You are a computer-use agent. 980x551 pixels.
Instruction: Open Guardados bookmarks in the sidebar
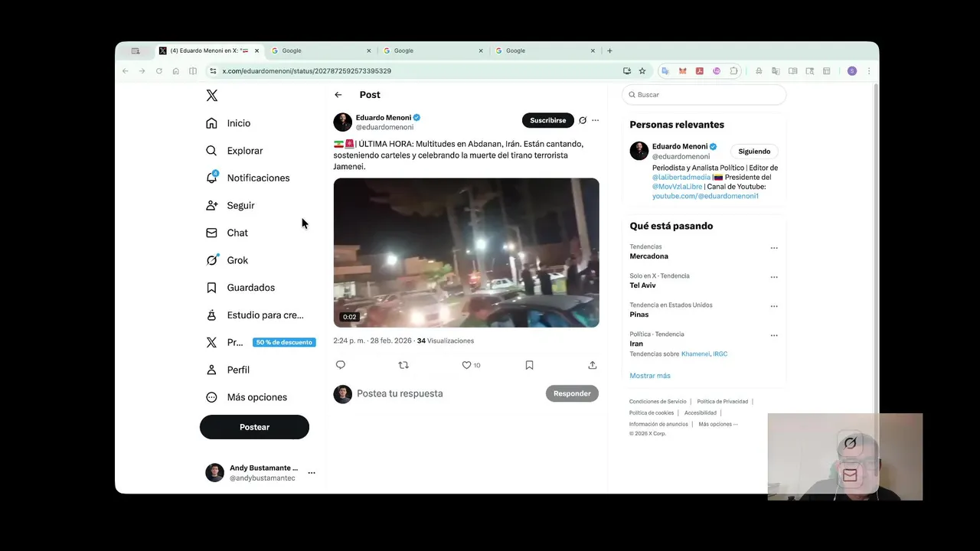[x=240, y=288]
